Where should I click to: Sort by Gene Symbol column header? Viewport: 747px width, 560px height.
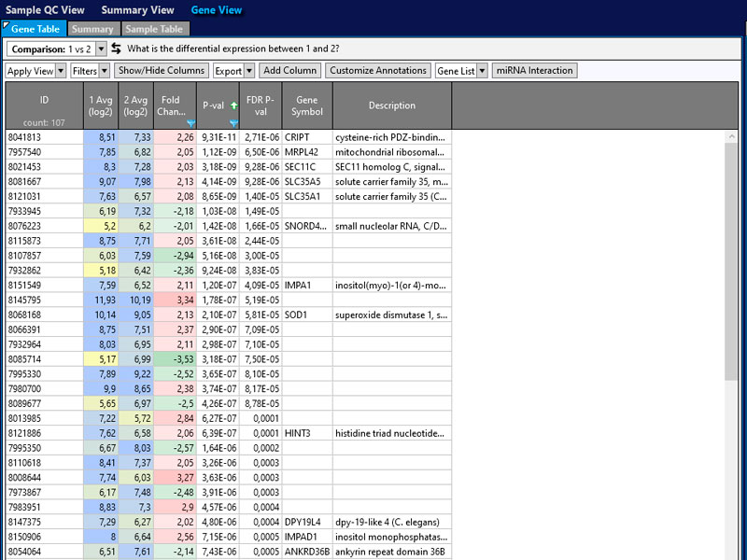point(307,105)
